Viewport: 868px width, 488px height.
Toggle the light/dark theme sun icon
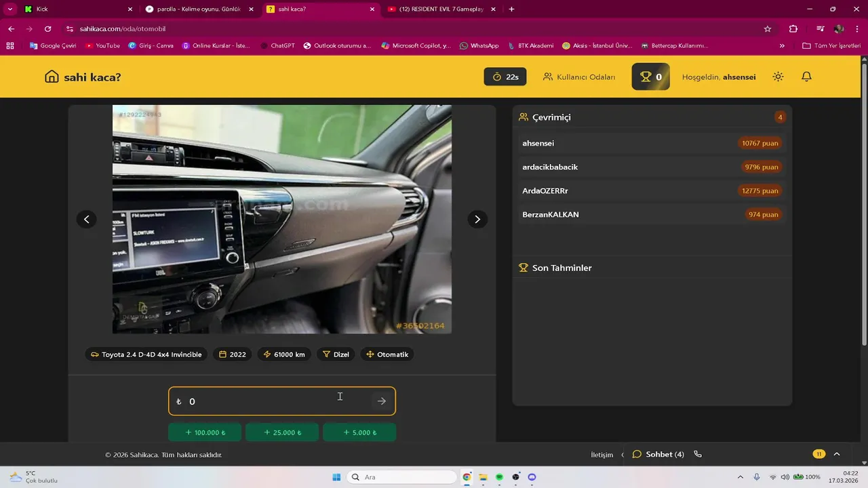tap(778, 77)
